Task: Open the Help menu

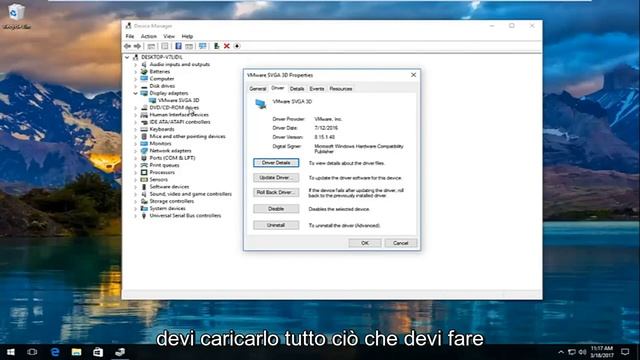Action: (187, 36)
